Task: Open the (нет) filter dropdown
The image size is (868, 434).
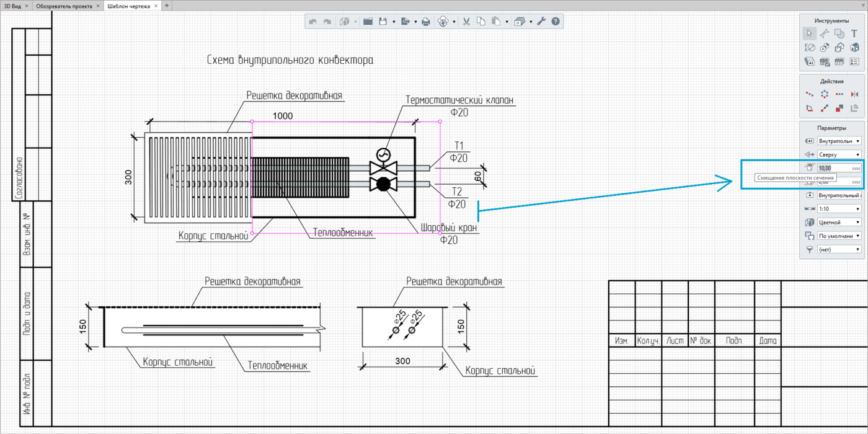Action: [x=839, y=250]
